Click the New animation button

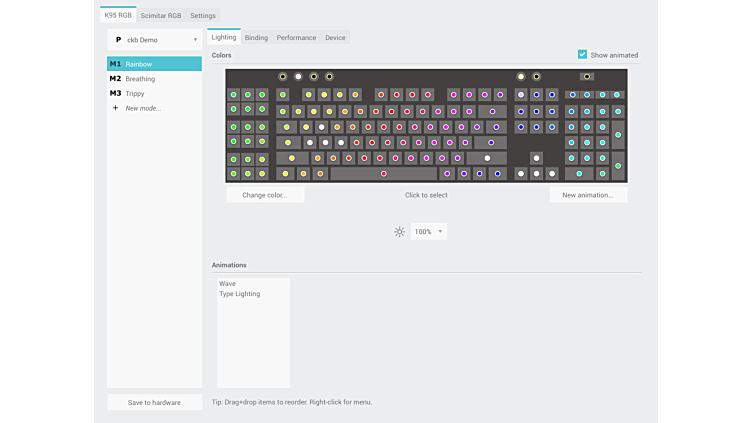[588, 195]
